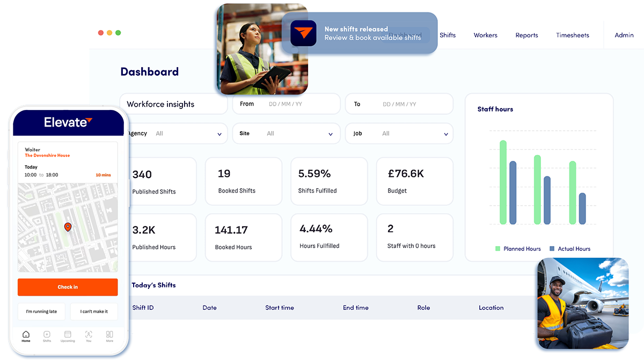Click the Planned Hours green legend swatch
Viewport: 644px width, 363px height.
click(498, 249)
